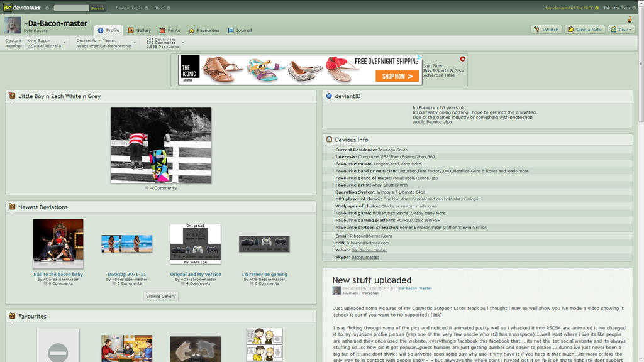Select the Favourites star icon
Screen dimensions: 644x362
tap(191, 30)
